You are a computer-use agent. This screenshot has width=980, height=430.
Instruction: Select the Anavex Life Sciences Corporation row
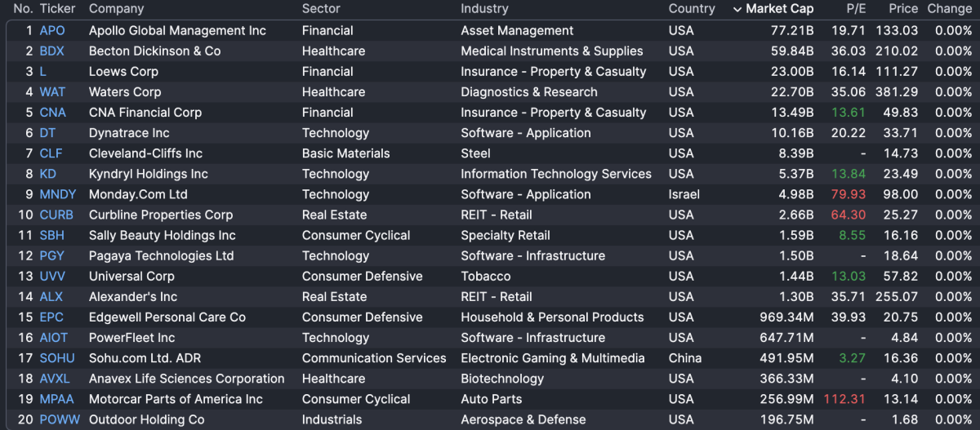tap(186, 379)
